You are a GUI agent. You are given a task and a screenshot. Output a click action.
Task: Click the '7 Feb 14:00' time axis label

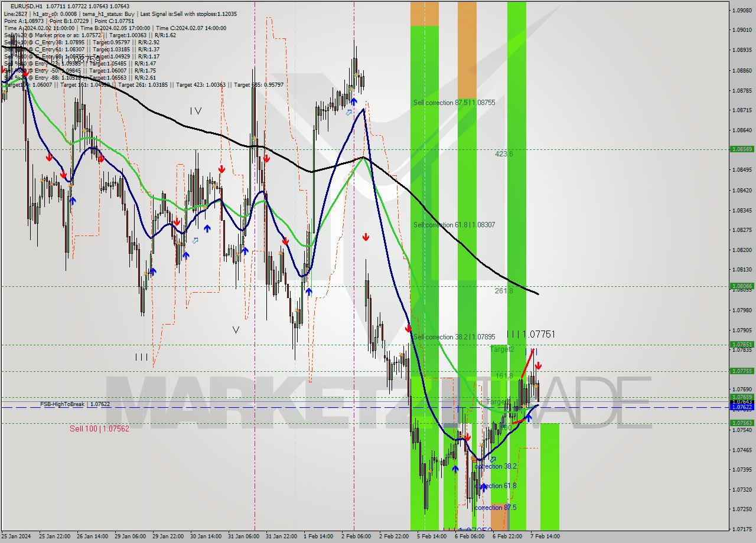click(x=545, y=537)
